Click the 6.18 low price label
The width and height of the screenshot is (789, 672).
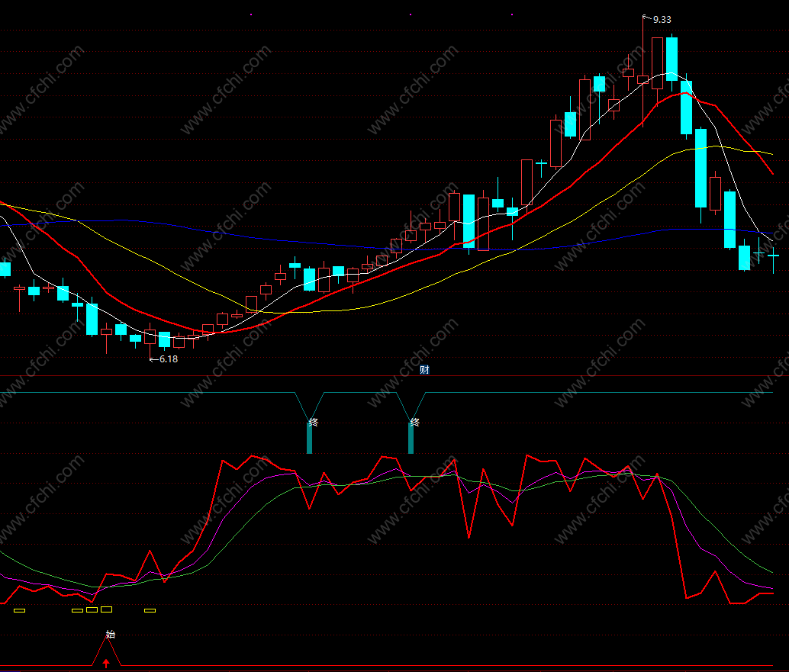169,359
